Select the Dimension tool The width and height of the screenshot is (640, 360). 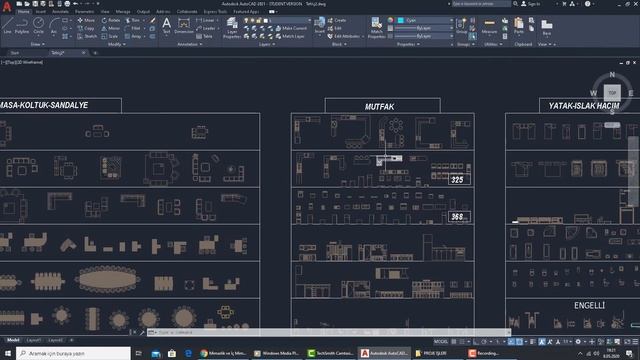click(184, 25)
